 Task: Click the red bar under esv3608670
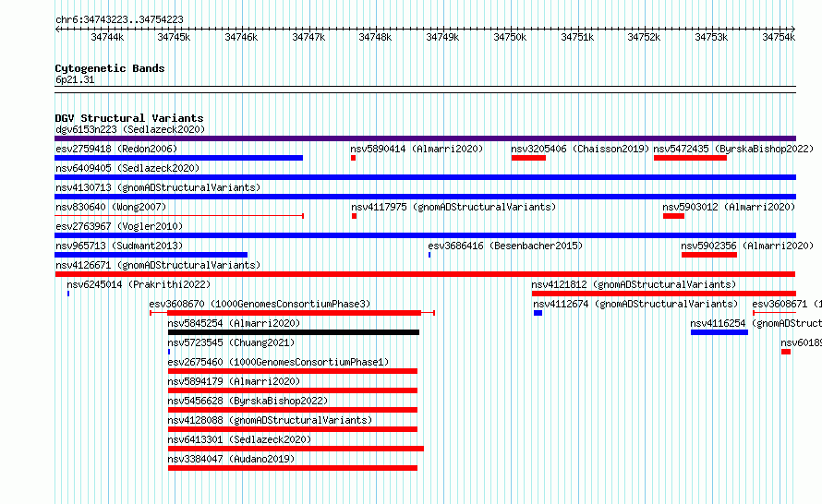(294, 313)
